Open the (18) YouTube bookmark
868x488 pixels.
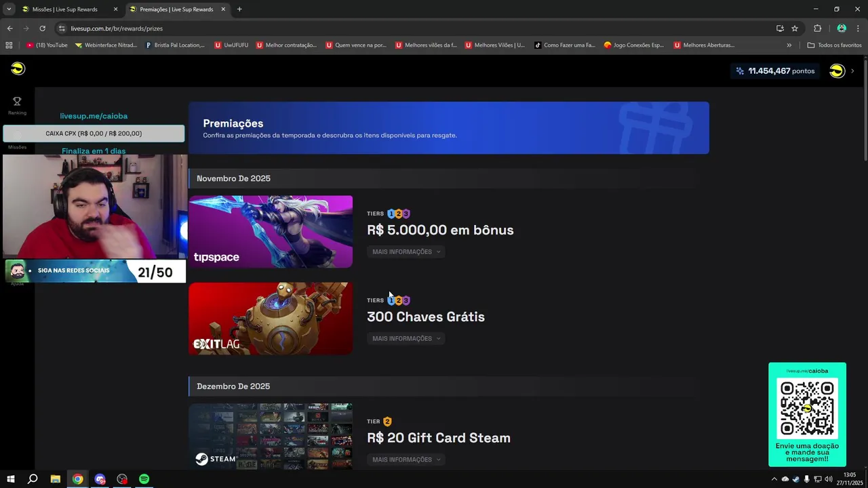click(x=47, y=45)
